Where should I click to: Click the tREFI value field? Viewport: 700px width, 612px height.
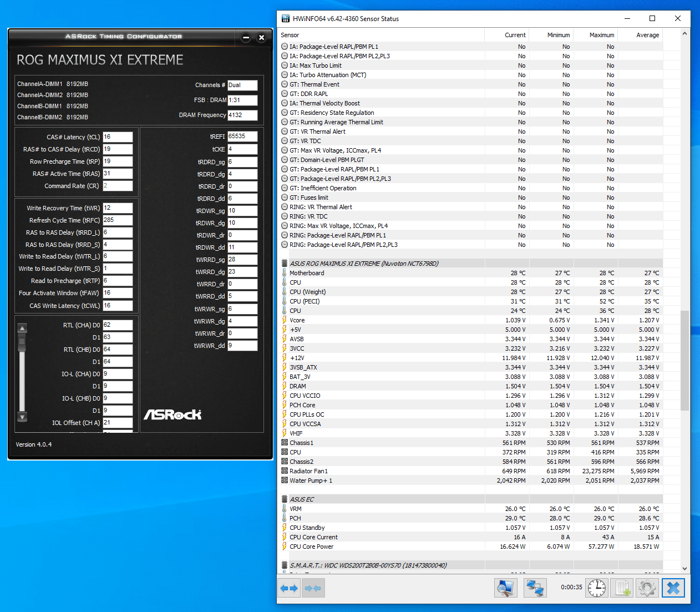242,136
